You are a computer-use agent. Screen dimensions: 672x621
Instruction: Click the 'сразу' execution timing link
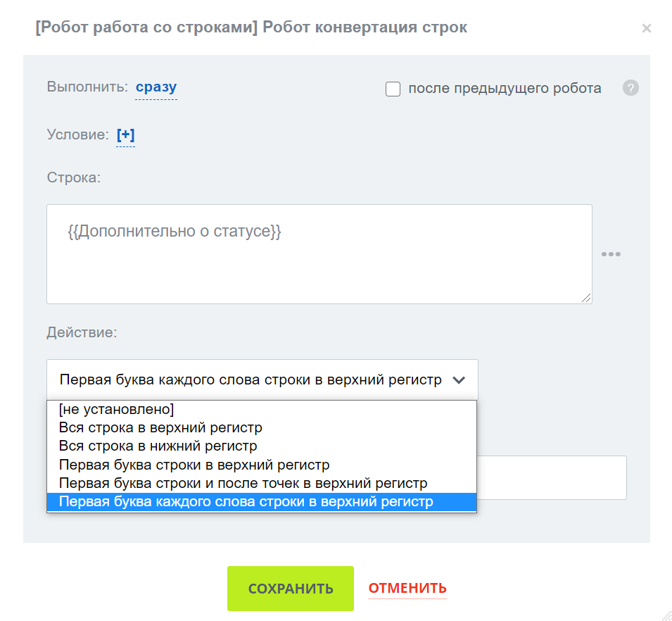coord(156,88)
